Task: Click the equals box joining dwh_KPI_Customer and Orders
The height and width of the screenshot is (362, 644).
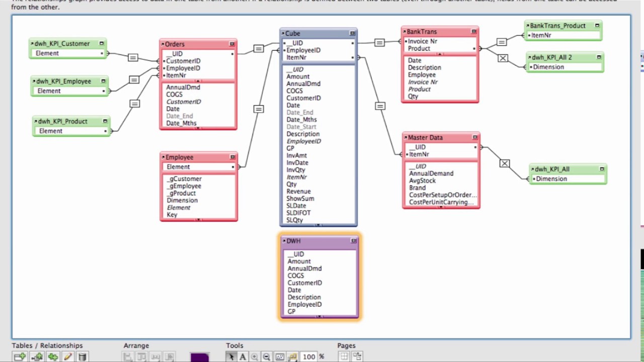Action: [133, 58]
